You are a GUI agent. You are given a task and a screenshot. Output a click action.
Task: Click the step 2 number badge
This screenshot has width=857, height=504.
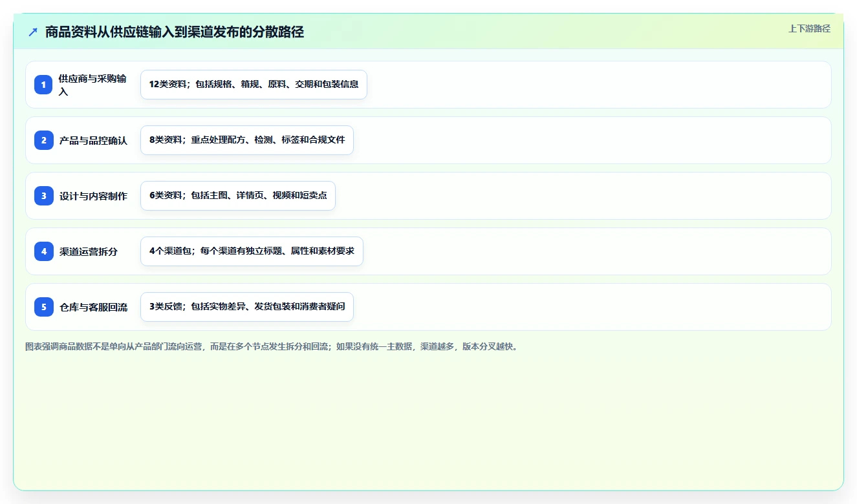pyautogui.click(x=44, y=140)
